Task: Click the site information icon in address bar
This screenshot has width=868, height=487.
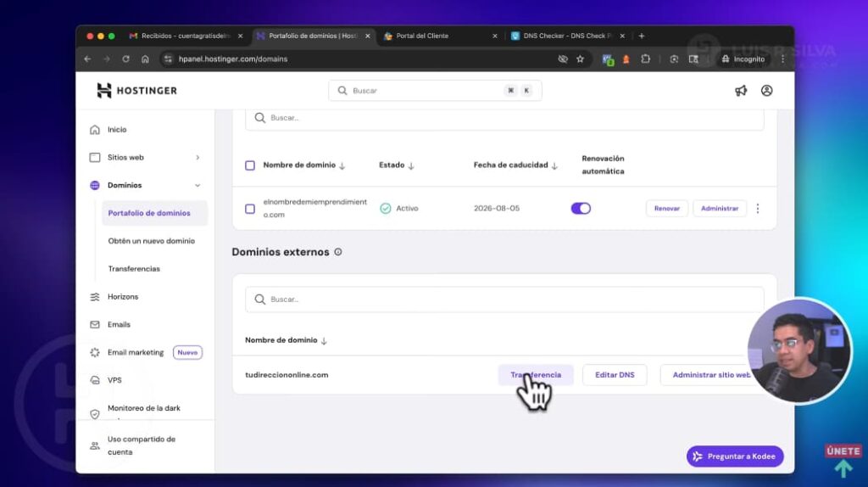Action: (x=168, y=59)
